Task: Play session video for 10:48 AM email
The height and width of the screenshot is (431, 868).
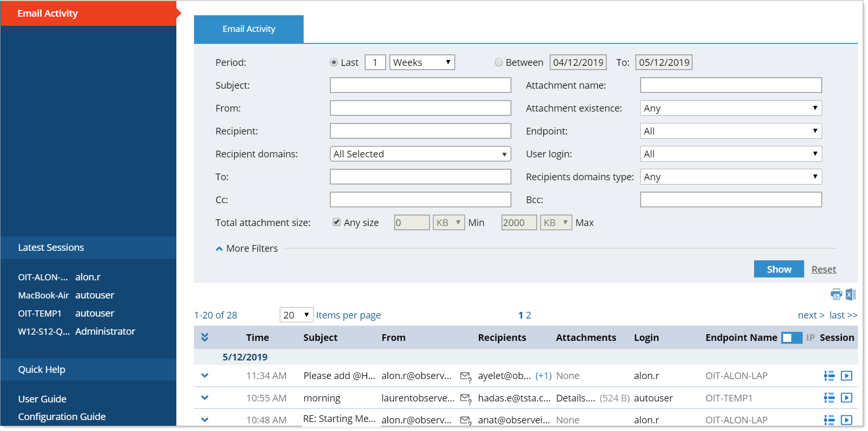Action: tap(846, 420)
